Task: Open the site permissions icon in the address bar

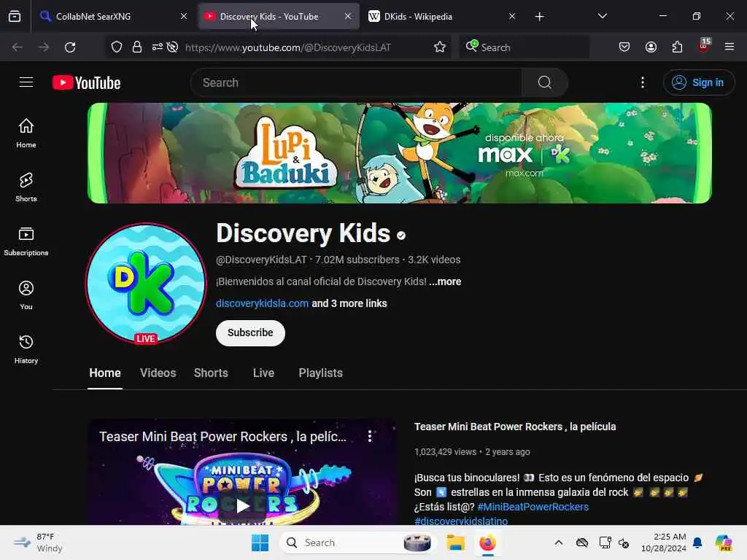Action: (158, 47)
